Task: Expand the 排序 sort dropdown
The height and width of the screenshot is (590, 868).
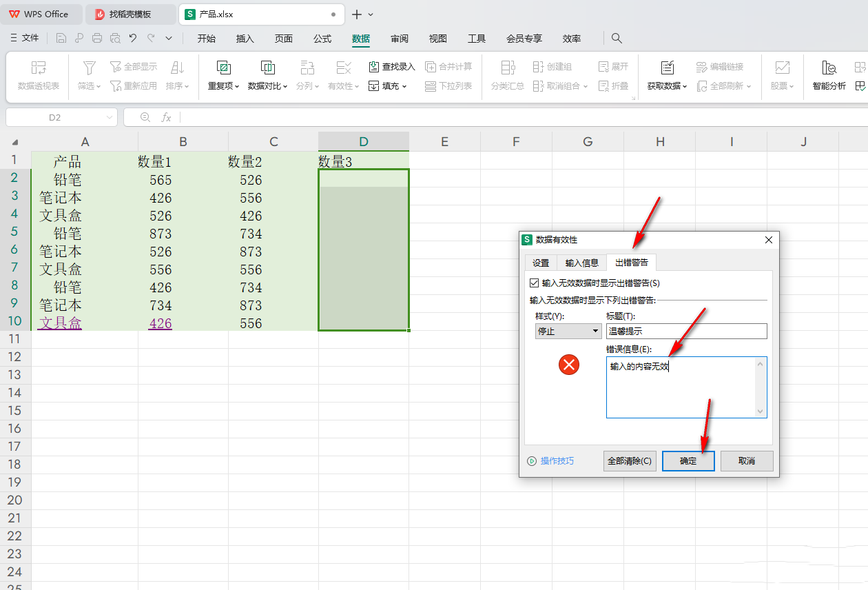Action: pos(187,87)
